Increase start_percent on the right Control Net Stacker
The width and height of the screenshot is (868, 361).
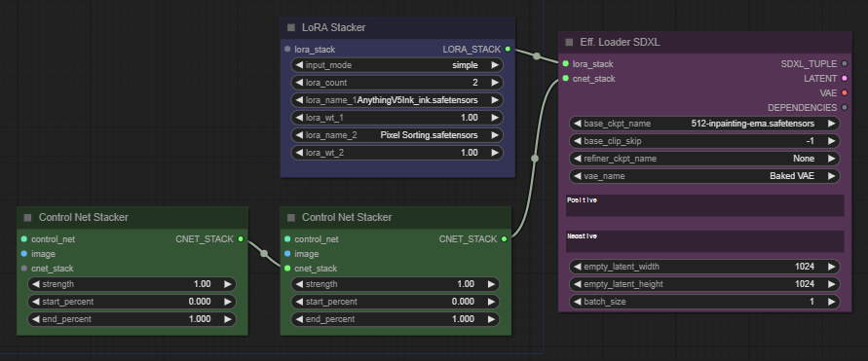pyautogui.click(x=491, y=302)
